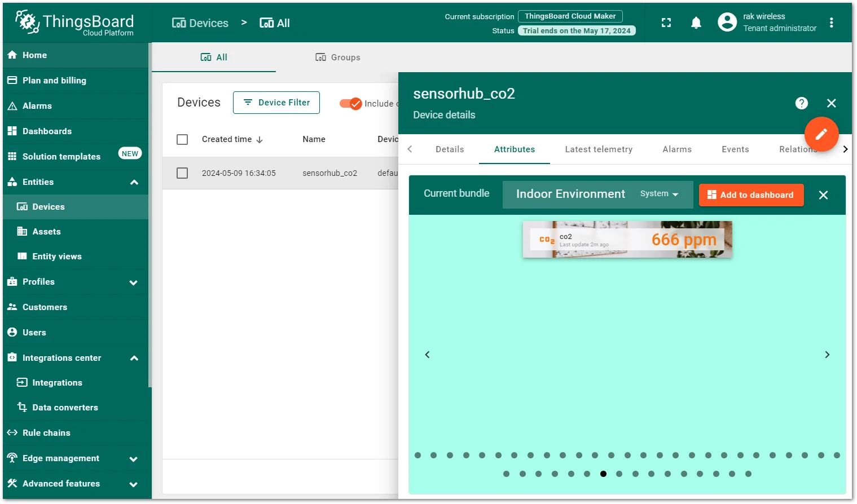Open the Events tab

(x=735, y=149)
